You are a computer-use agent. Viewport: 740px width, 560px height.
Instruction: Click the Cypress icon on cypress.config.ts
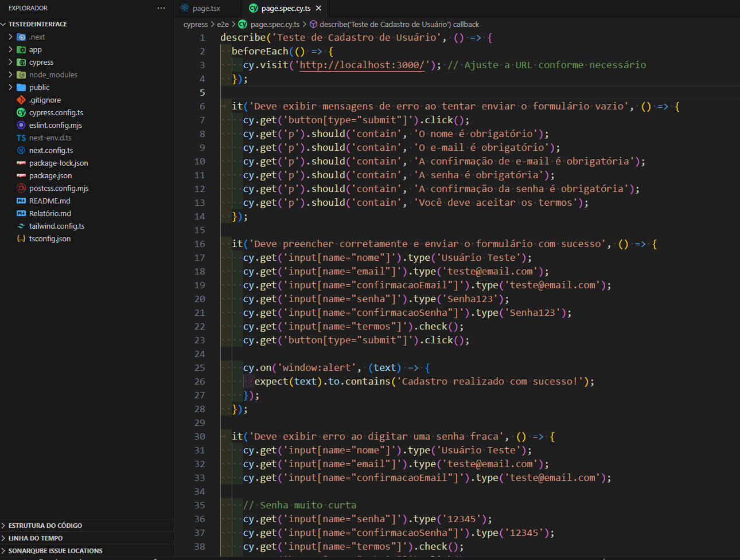pos(21,112)
